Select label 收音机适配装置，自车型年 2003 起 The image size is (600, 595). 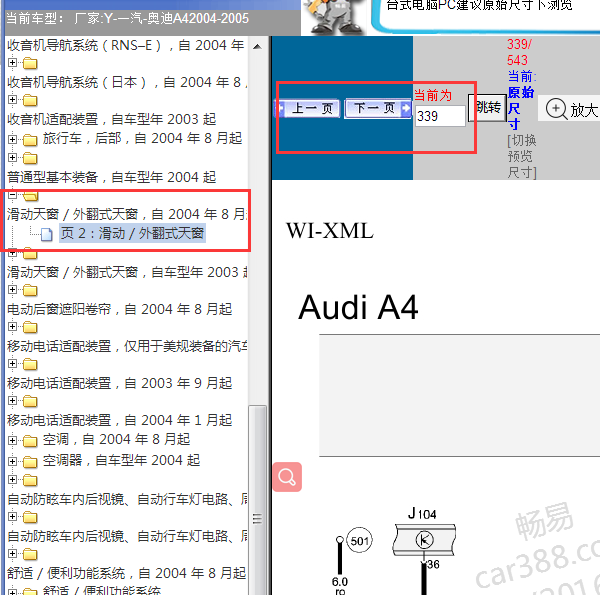[x=112, y=119]
